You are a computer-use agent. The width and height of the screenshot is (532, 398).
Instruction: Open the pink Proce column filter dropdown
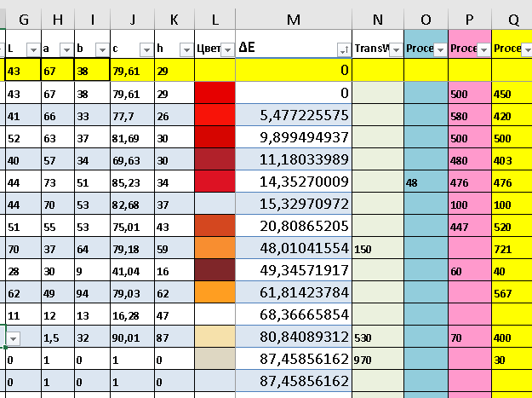[x=483, y=50]
